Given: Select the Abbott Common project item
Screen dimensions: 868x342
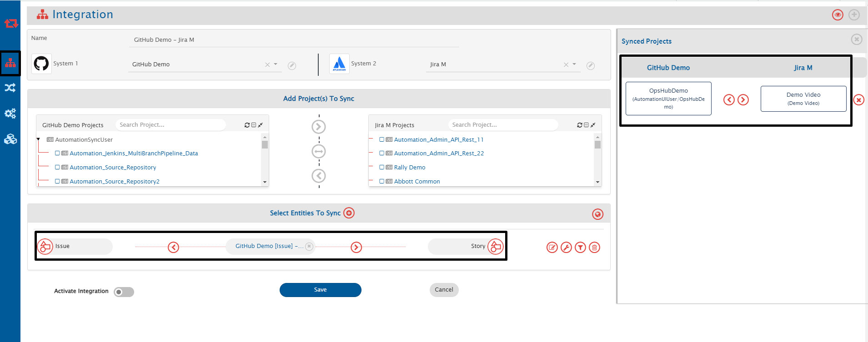Looking at the screenshot, I should (416, 182).
